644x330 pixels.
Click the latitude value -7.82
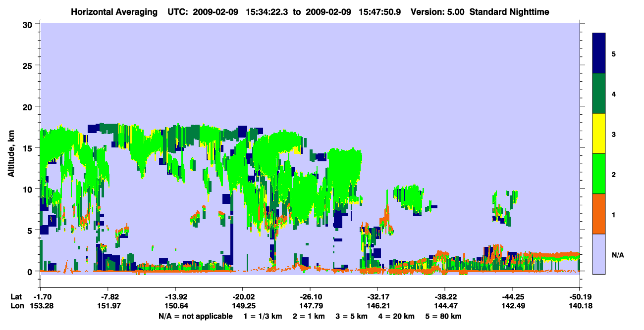107,297
